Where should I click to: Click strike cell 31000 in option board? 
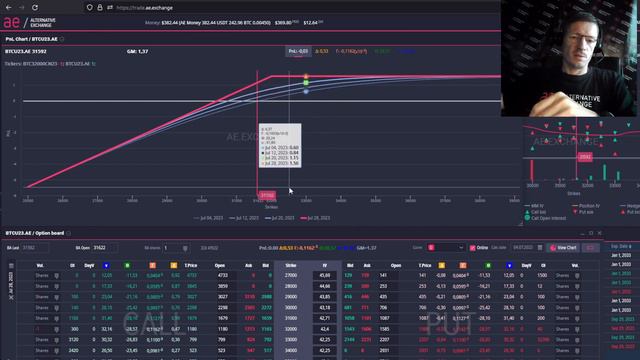click(291, 318)
